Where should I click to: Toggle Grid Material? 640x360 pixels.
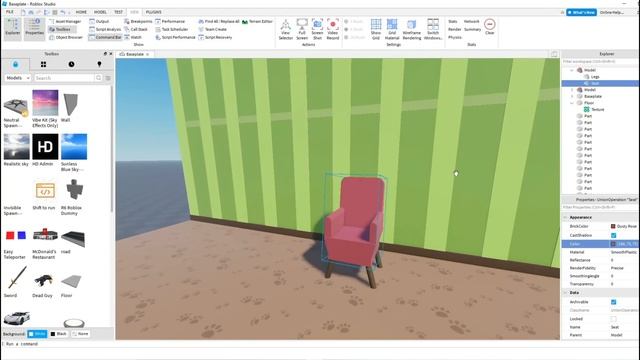[x=392, y=29]
